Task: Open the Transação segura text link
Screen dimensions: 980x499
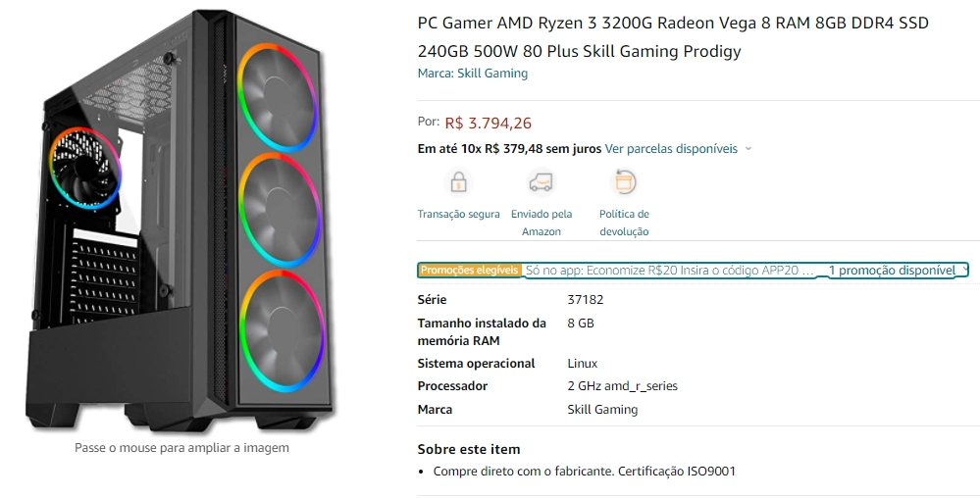Action: pos(458,214)
